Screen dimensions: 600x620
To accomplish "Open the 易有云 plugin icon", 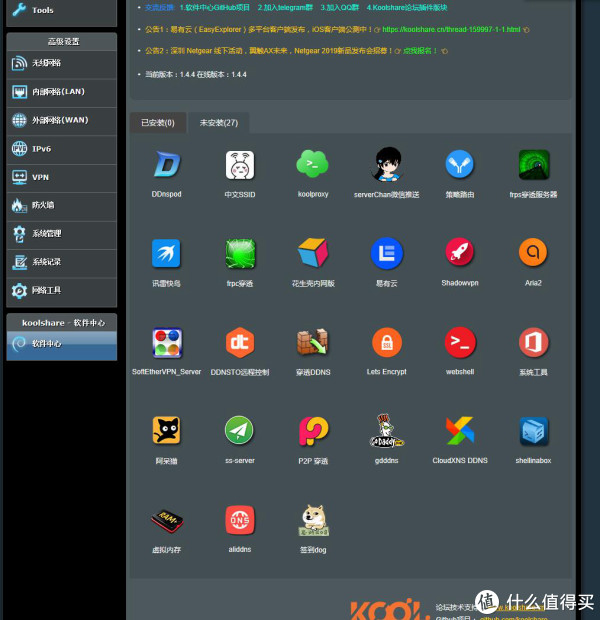I will 386,253.
